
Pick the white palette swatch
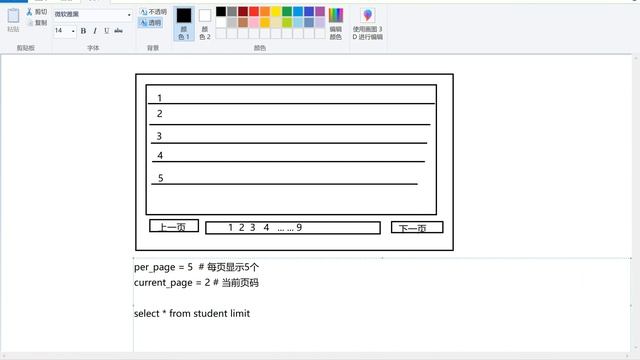(x=221, y=22)
